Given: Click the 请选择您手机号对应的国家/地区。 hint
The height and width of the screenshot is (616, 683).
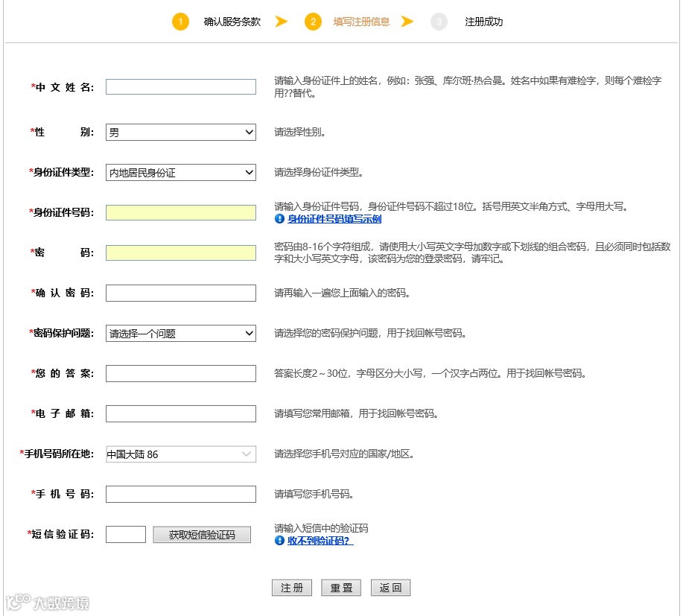Looking at the screenshot, I should coord(343,454).
